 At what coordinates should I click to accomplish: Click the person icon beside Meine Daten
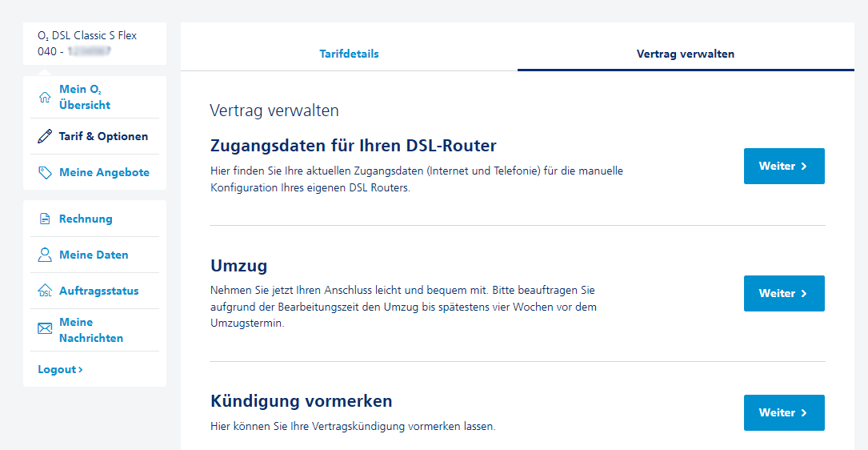click(x=45, y=255)
